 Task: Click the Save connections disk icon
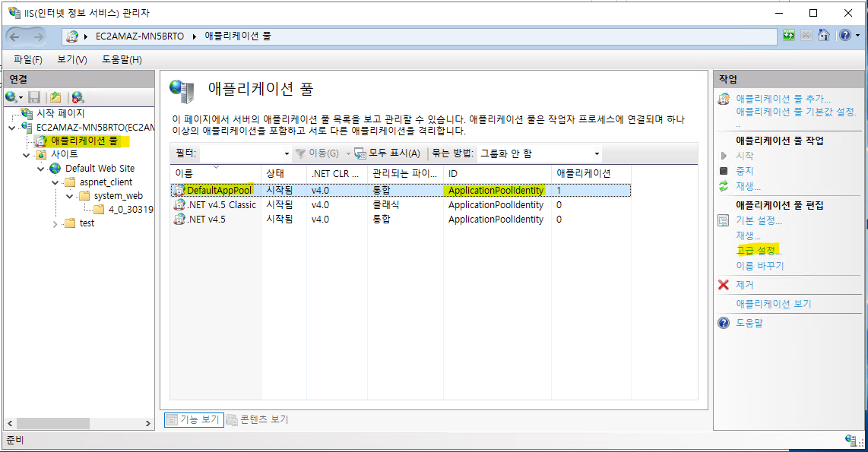click(34, 97)
